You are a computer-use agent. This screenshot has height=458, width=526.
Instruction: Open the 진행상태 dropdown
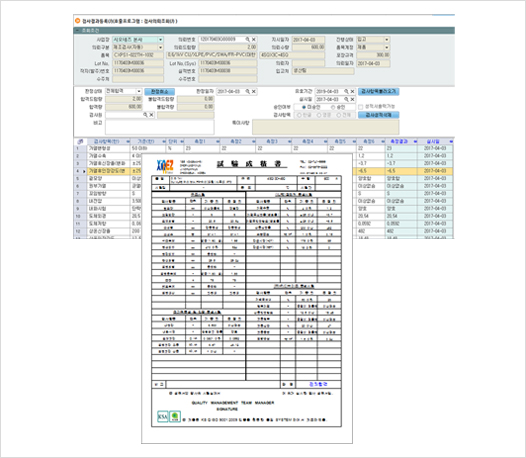coord(387,40)
